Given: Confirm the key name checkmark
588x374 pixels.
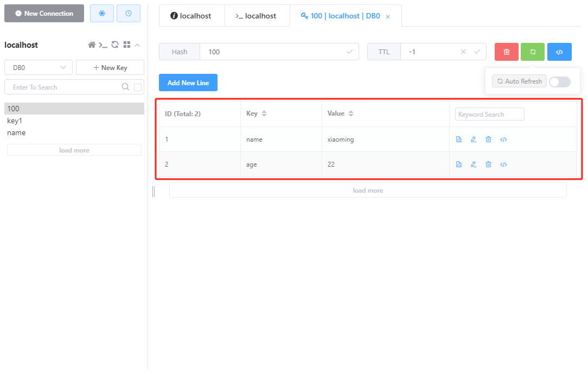Looking at the screenshot, I should 349,52.
